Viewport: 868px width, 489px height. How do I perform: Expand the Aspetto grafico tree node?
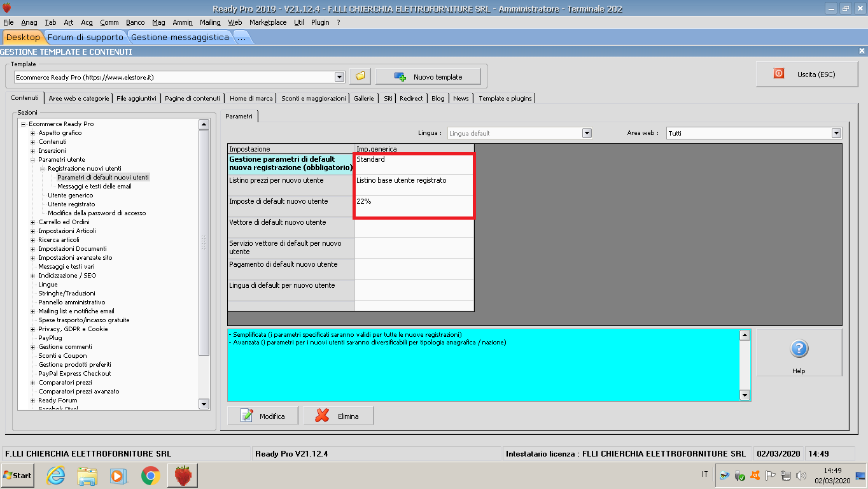(x=32, y=133)
